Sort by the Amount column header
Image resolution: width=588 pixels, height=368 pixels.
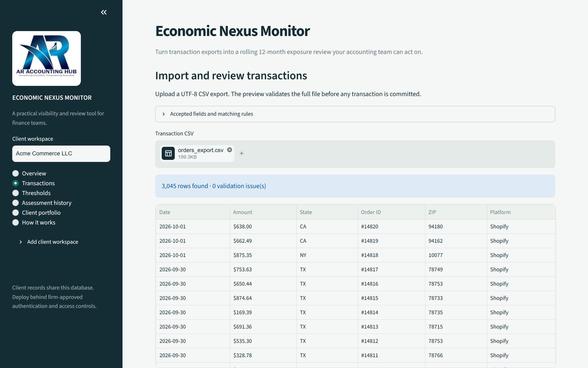click(263, 212)
